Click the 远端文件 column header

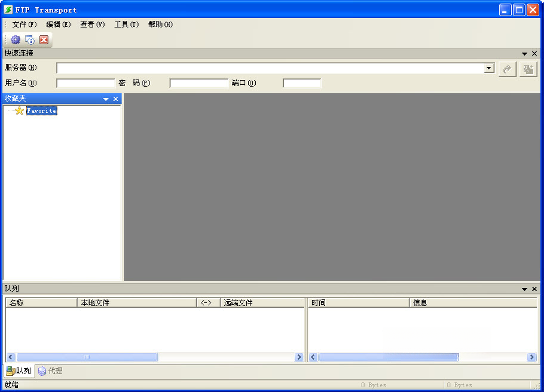click(262, 303)
